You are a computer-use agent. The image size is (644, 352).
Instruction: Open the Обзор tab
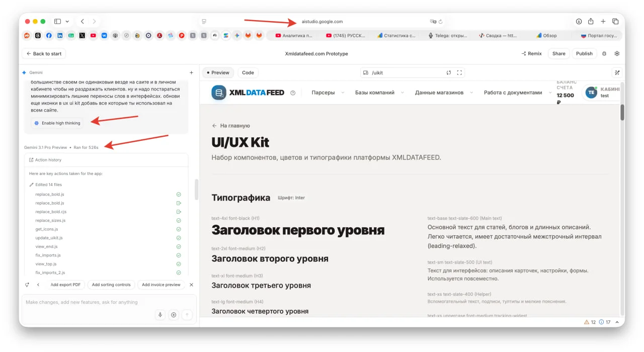[546, 36]
